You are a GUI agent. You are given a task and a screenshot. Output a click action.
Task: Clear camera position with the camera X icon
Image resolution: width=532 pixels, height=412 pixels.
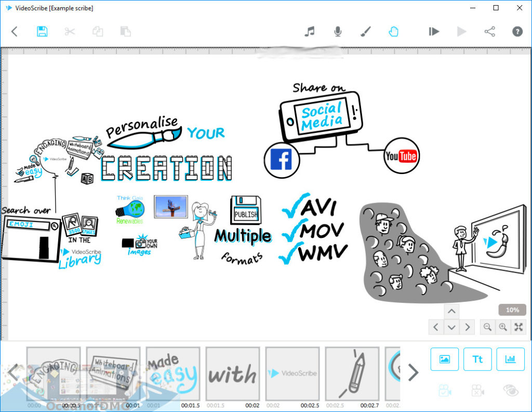point(477,391)
